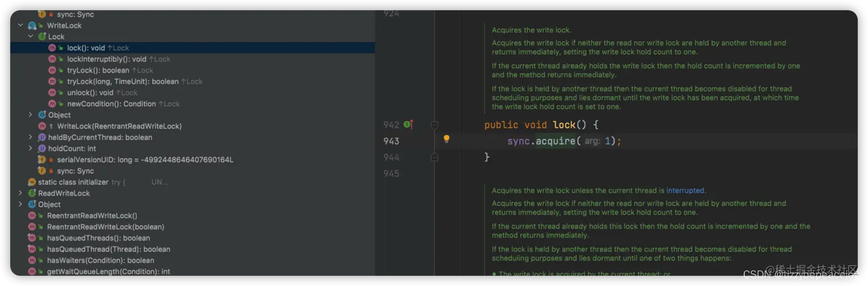Select the lock(): void row
868x286 pixels.
point(192,48)
